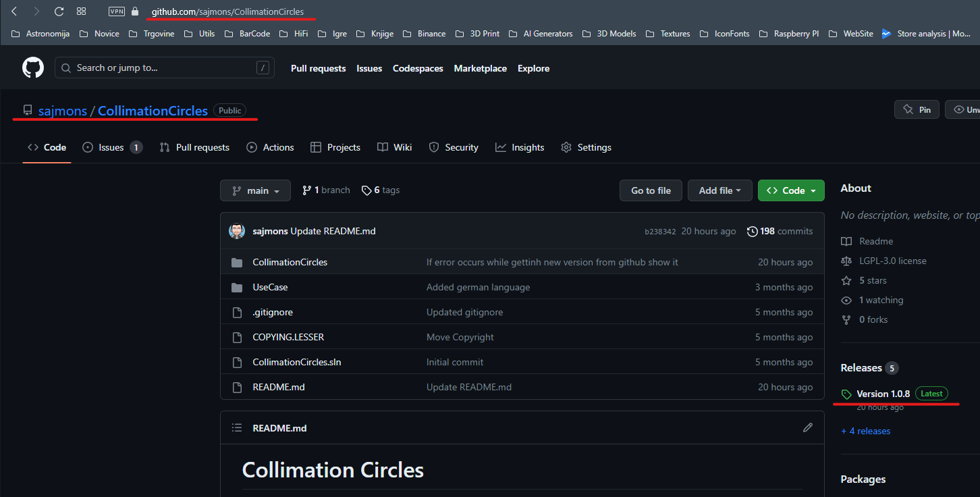Click the Search or jump to field
The width and height of the screenshot is (980, 497).
point(165,68)
